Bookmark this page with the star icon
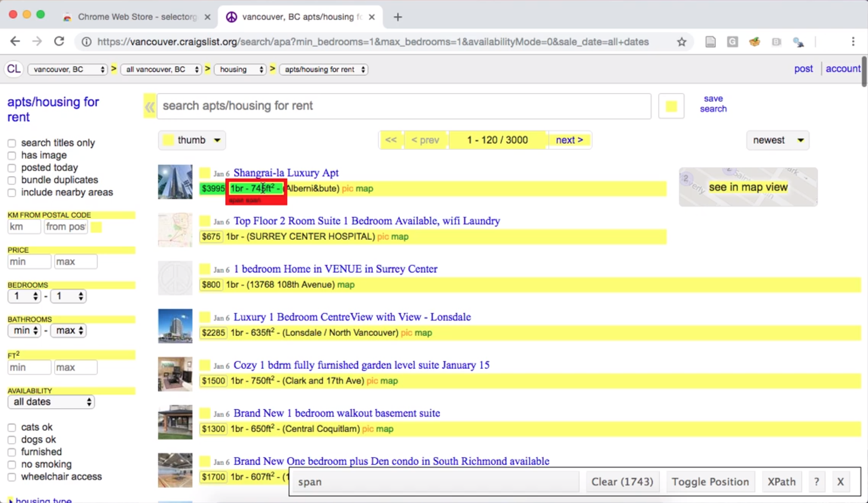Image resolution: width=868 pixels, height=503 pixels. click(x=682, y=42)
